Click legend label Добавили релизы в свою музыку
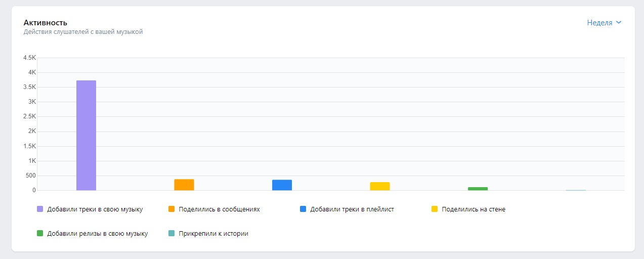This screenshot has height=259, width=644. [x=97, y=234]
